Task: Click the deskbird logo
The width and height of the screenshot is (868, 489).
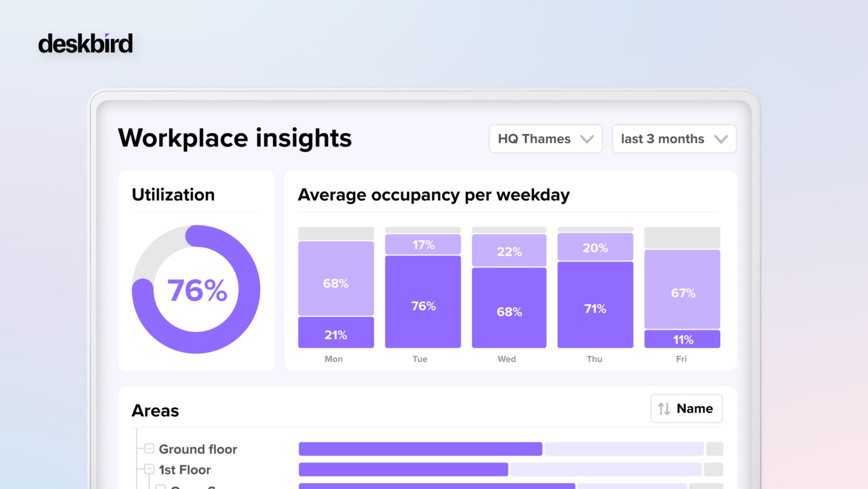Action: point(86,43)
